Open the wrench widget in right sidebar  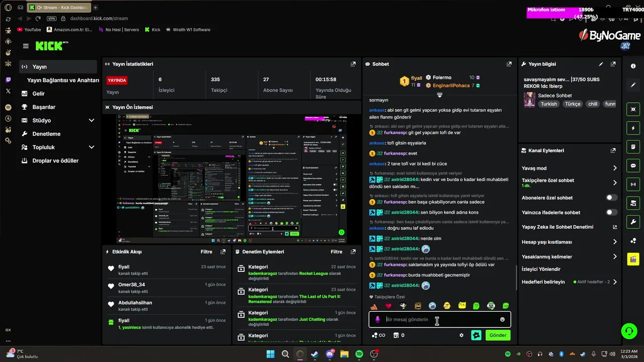[x=633, y=222]
